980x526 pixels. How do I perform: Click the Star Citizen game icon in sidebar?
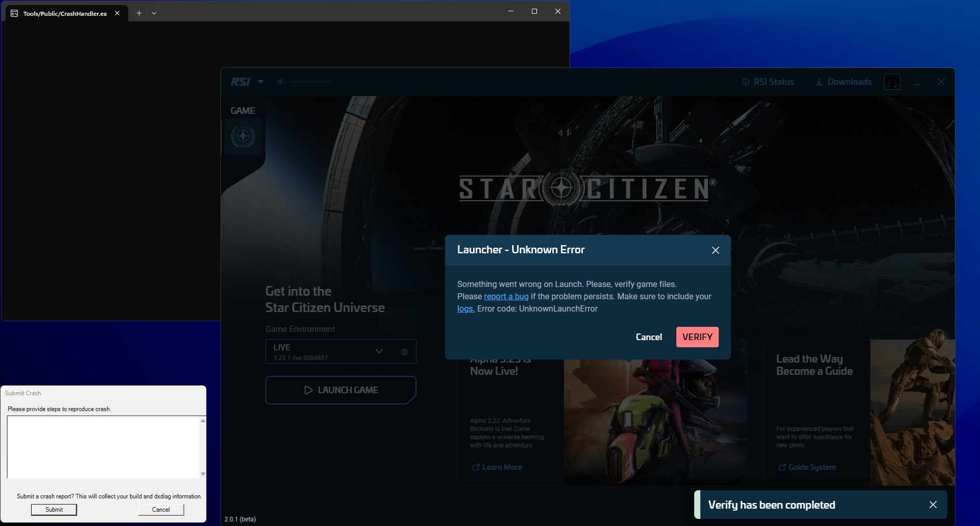click(243, 137)
